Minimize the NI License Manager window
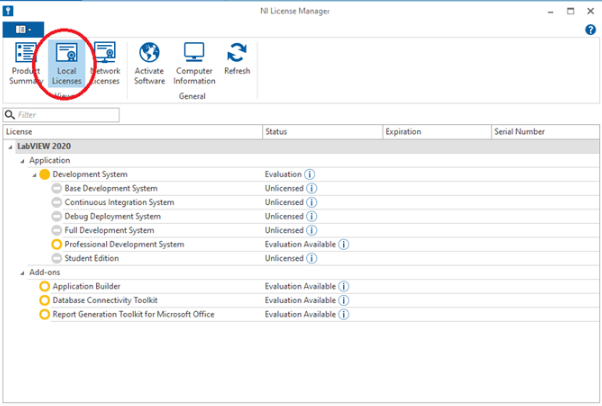 coord(551,12)
